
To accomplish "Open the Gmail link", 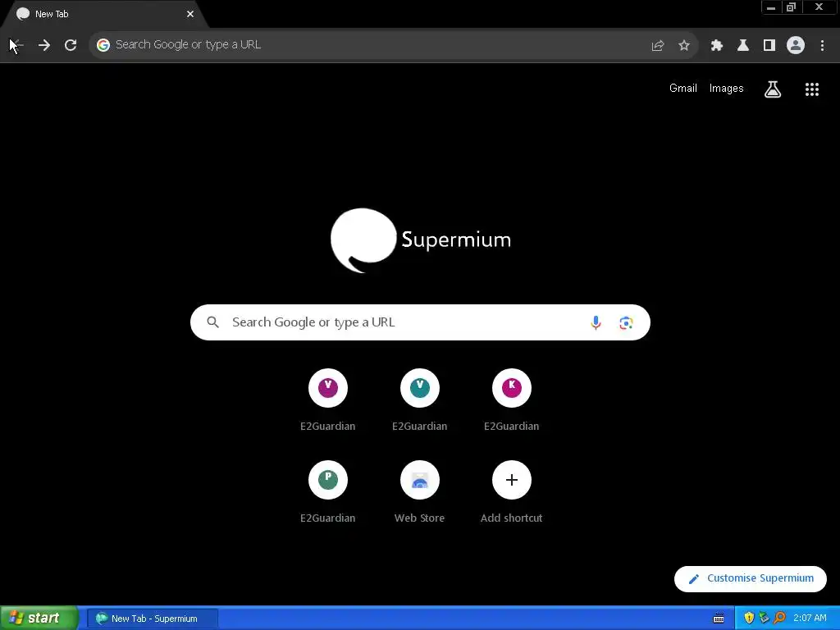I will click(x=683, y=89).
